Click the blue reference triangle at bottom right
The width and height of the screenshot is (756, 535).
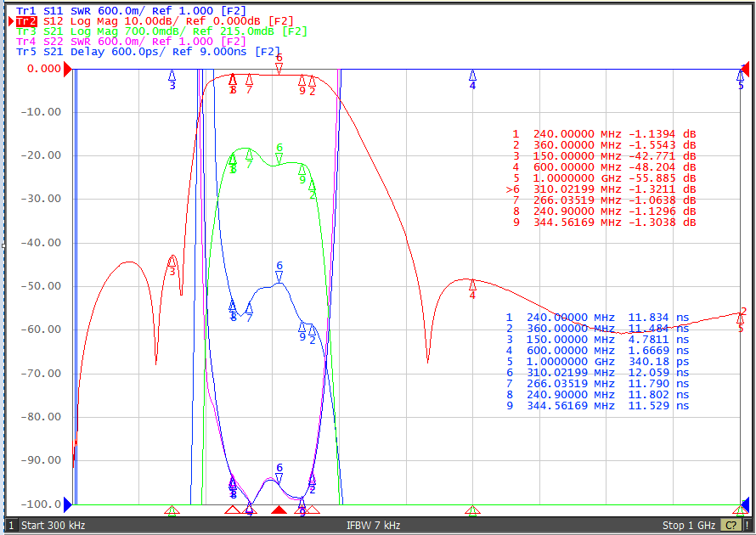click(745, 504)
